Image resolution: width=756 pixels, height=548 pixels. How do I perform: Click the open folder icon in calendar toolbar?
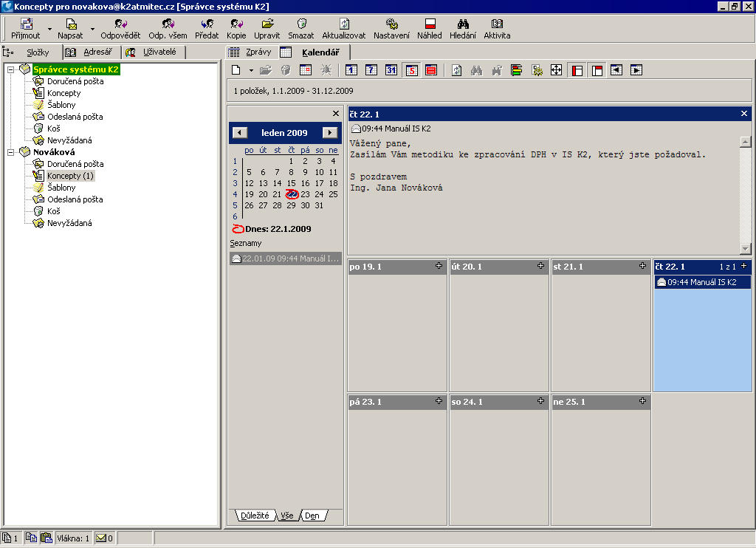point(266,70)
